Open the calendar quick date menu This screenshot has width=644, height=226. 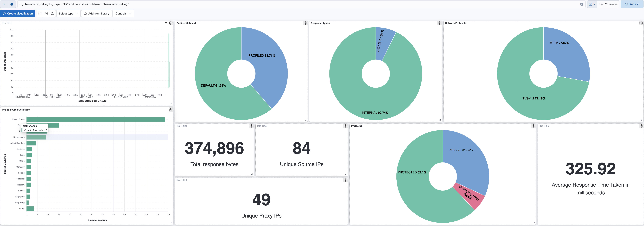point(592,4)
